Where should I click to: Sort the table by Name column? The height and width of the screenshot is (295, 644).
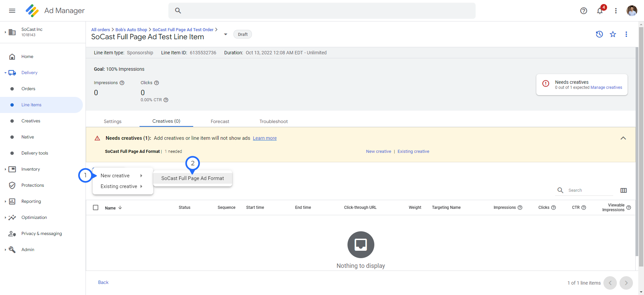[113, 208]
